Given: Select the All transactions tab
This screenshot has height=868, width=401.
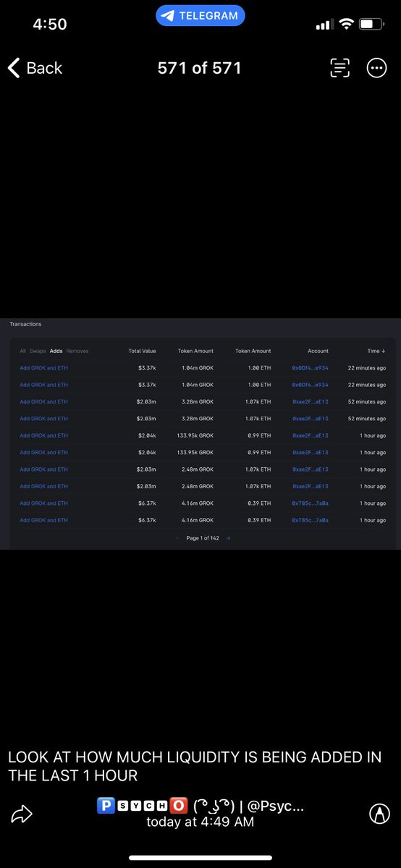Looking at the screenshot, I should 22,351.
